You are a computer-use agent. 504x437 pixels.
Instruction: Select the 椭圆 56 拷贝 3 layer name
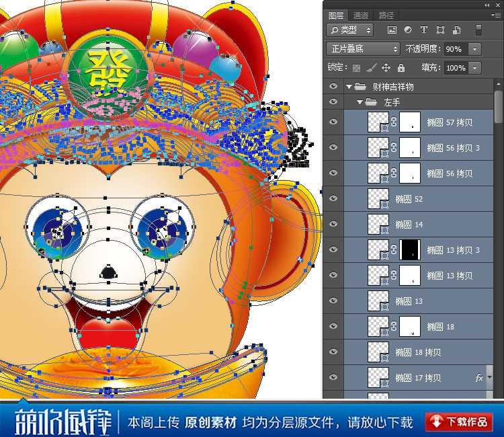tap(453, 148)
